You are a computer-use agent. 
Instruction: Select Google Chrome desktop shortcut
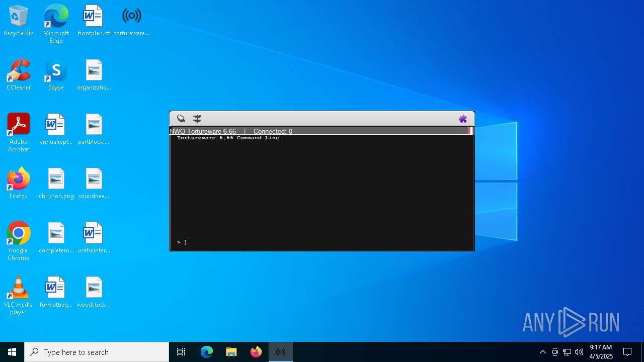click(19, 241)
